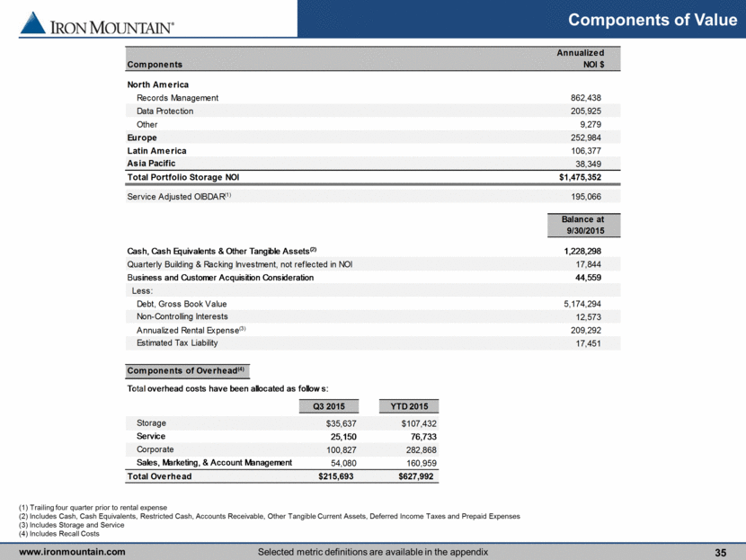Click the Iron Mountain triangle logo
This screenshot has width=746, height=560.
pyautogui.click(x=32, y=23)
